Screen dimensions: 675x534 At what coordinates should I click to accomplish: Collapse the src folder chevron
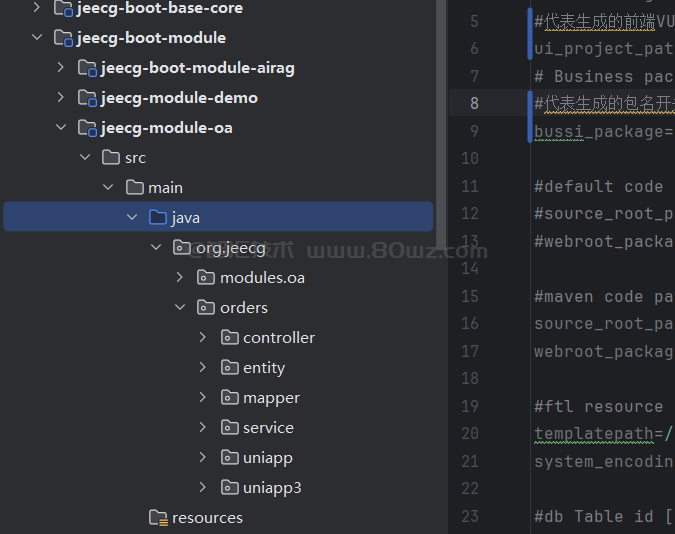point(85,158)
